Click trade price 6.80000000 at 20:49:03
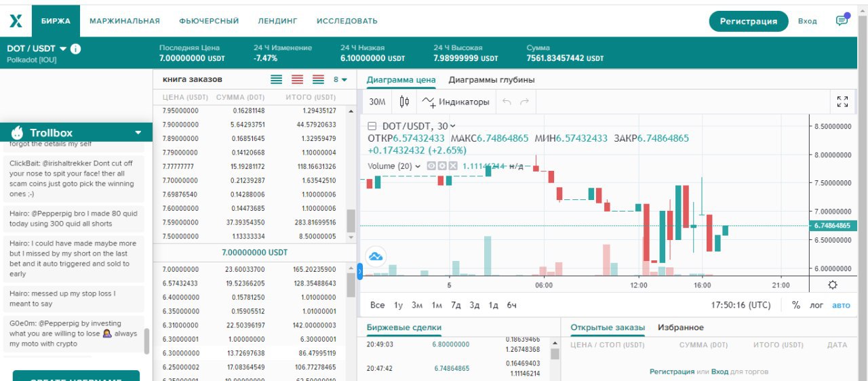868x381 pixels. point(451,344)
